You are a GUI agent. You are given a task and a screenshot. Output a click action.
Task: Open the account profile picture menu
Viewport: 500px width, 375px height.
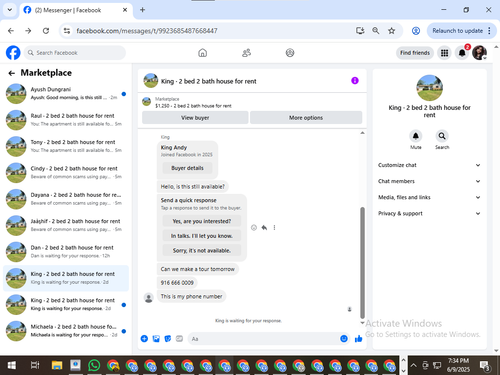479,53
